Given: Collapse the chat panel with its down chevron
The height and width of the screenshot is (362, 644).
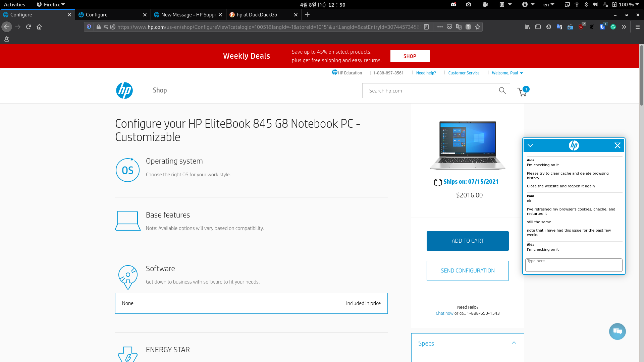Looking at the screenshot, I should [530, 145].
